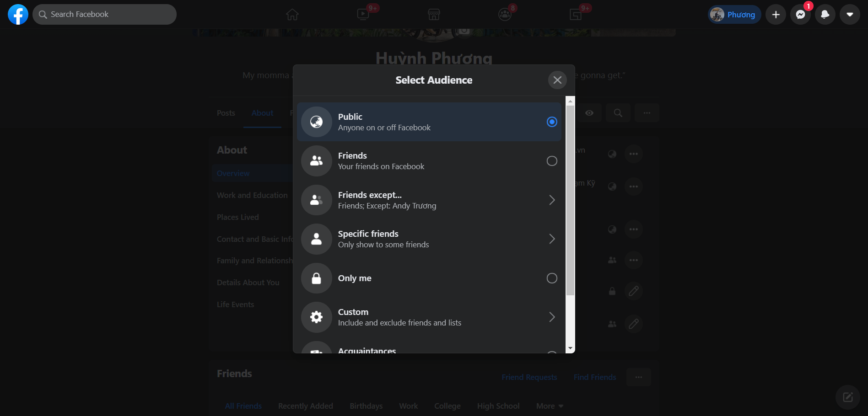Open Account dropdown arrow
Viewport: 868px width, 416px height.
tap(850, 15)
